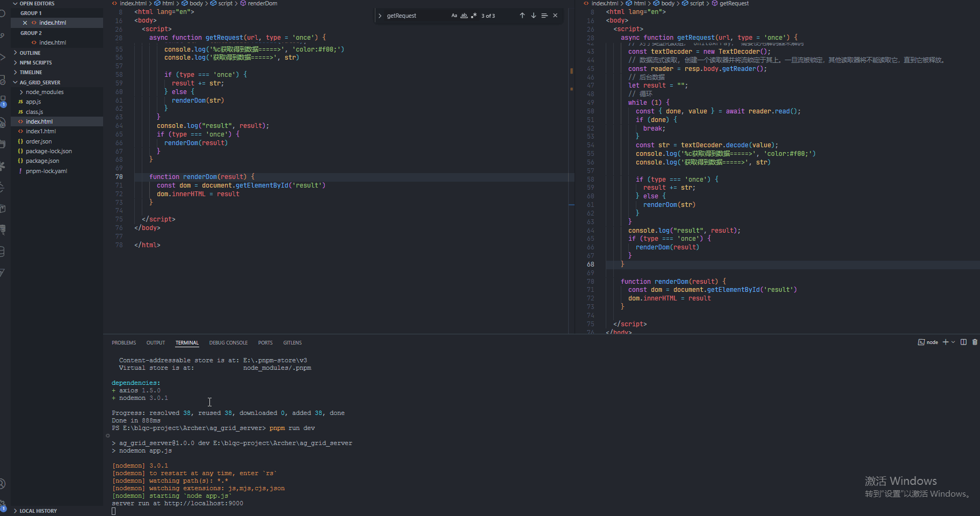Close the find widget
The width and height of the screenshot is (980, 516).
click(555, 16)
